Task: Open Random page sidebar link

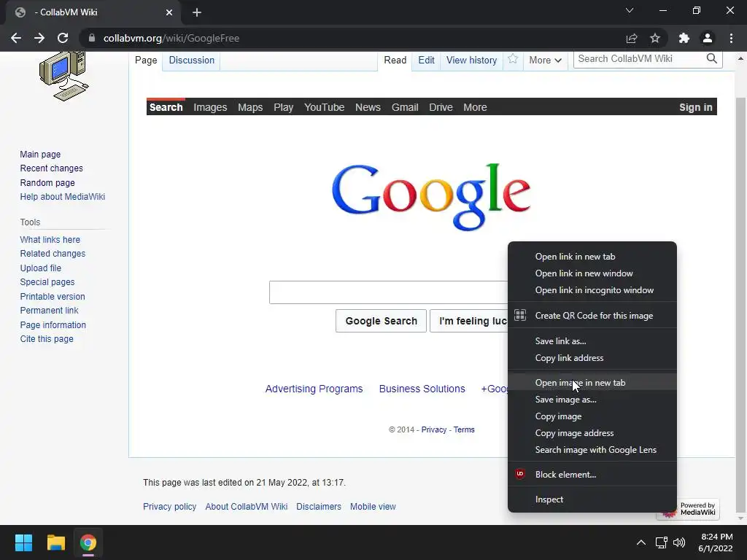Action: [47, 183]
